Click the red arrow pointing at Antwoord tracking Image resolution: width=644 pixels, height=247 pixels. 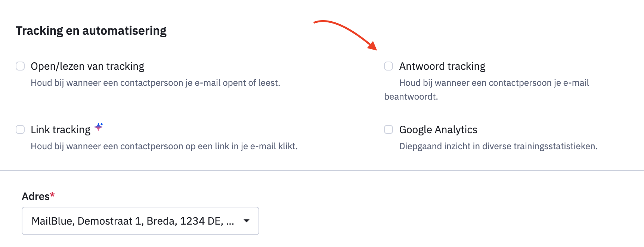tap(346, 35)
